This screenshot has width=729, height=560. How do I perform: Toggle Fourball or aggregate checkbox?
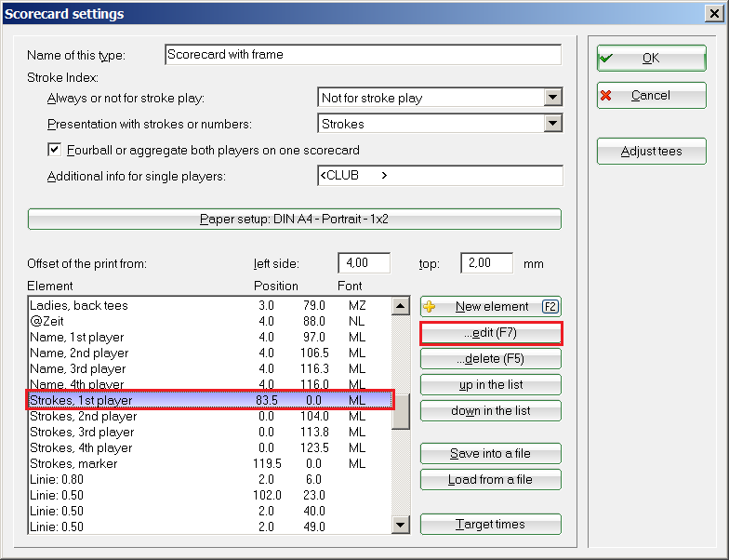click(x=54, y=150)
